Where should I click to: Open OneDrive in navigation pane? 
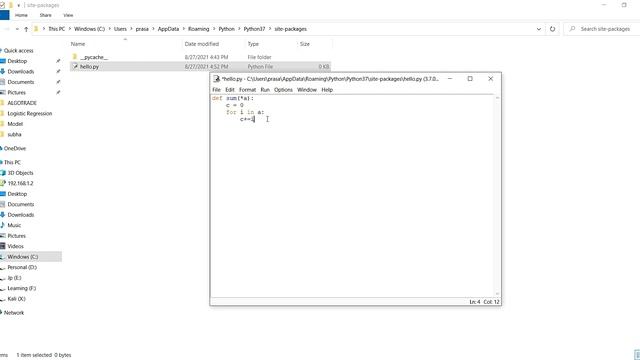15,148
